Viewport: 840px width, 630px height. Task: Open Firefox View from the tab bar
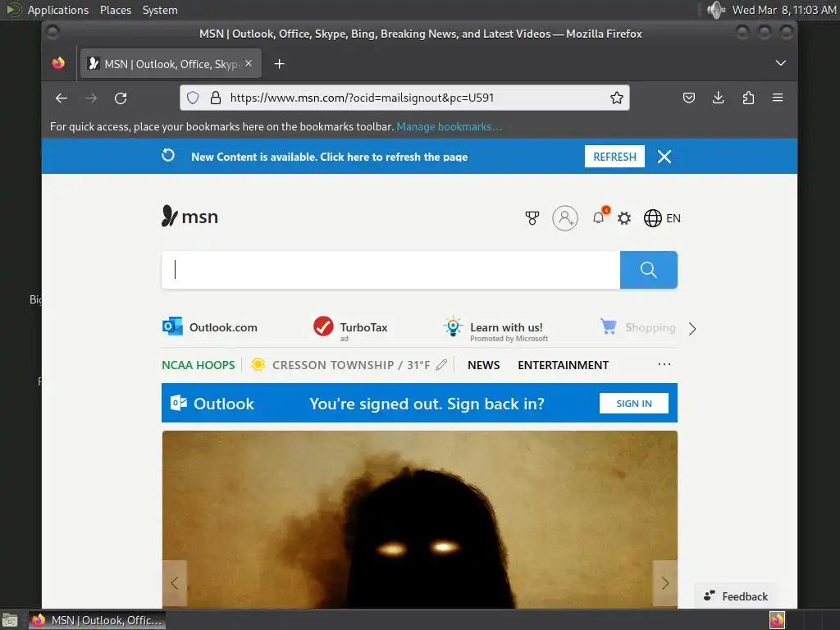click(x=58, y=63)
